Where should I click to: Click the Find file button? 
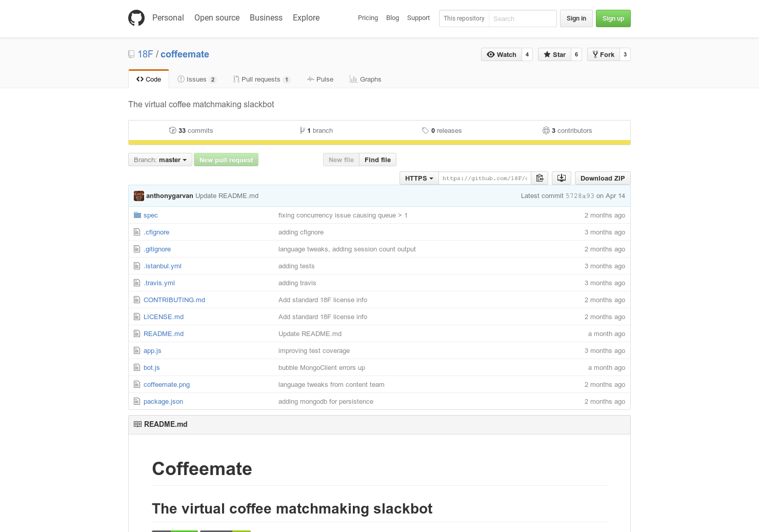pos(377,160)
